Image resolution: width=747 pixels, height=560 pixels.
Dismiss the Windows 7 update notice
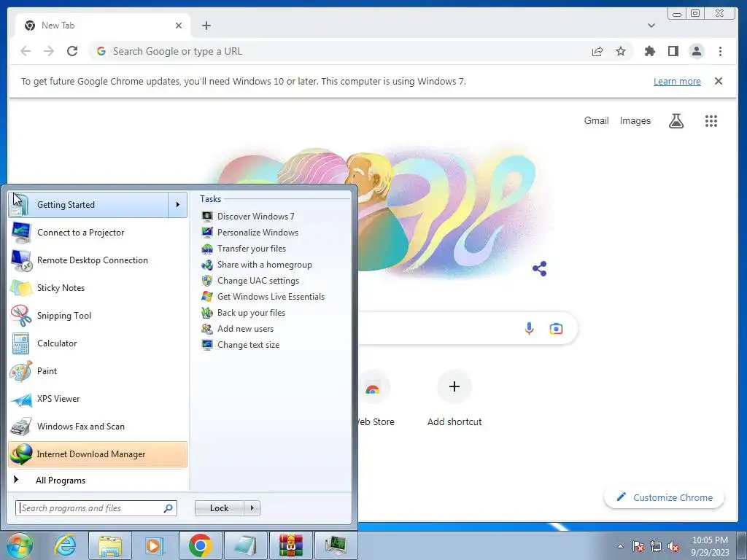click(719, 81)
